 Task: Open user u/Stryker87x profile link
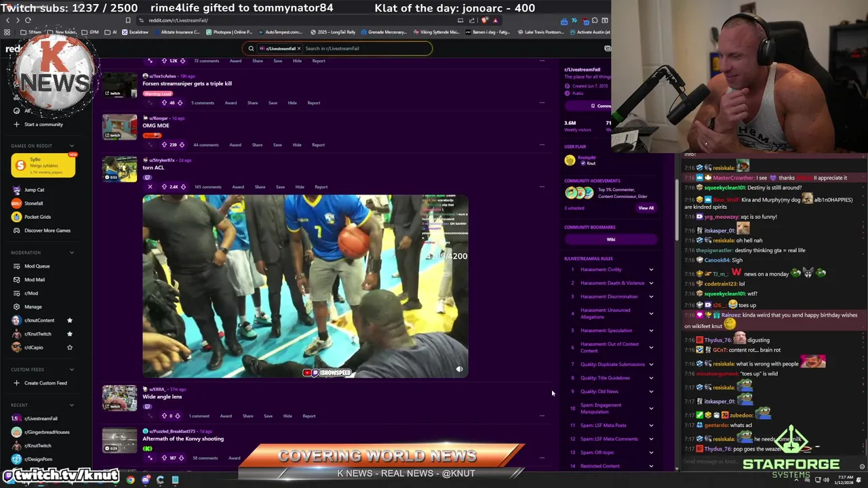(161, 160)
